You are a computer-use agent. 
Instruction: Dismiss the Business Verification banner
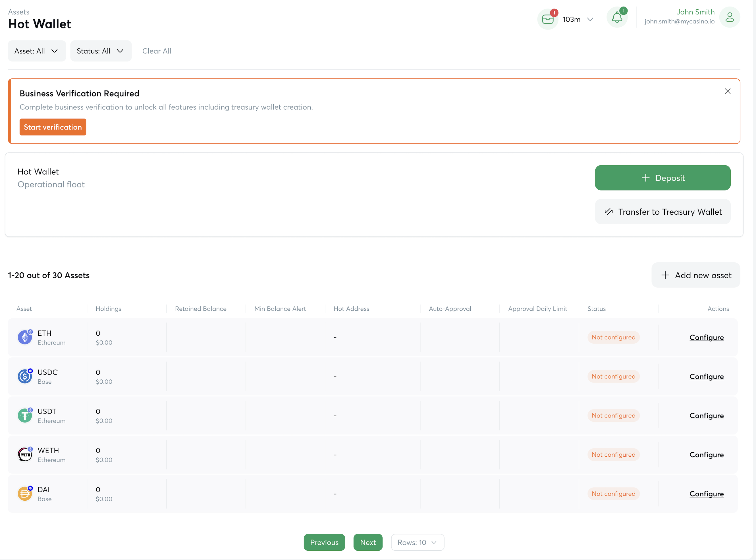pyautogui.click(x=727, y=91)
